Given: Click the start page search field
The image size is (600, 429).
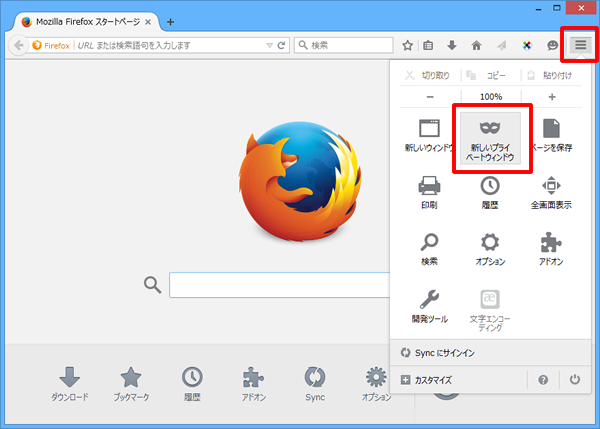Looking at the screenshot, I should click(x=280, y=285).
